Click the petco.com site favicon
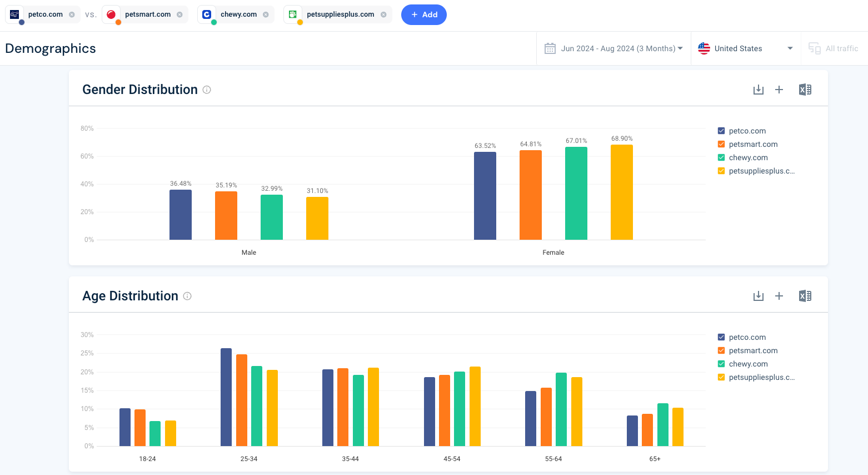This screenshot has height=475, width=868. click(x=14, y=14)
